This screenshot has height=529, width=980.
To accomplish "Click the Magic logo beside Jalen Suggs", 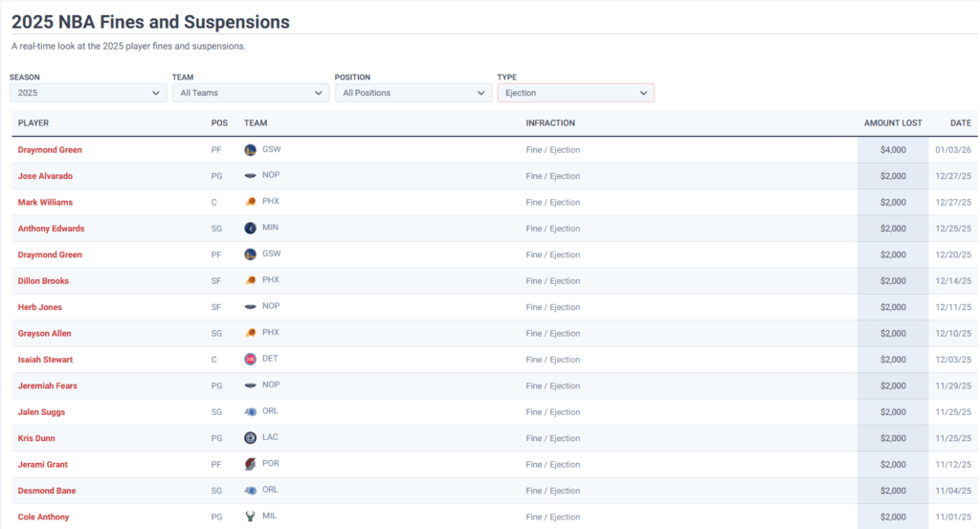I will (x=251, y=412).
